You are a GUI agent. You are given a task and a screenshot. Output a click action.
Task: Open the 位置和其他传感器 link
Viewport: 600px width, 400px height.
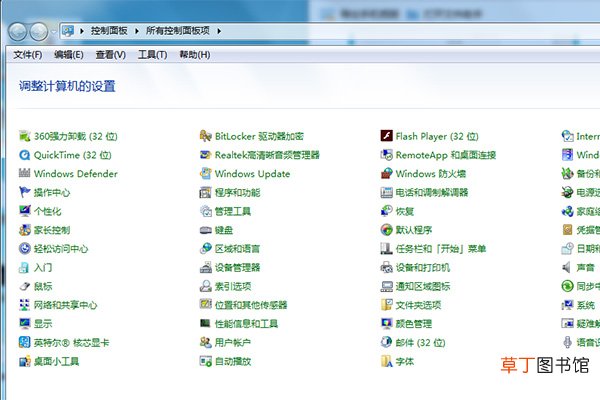tap(251, 305)
